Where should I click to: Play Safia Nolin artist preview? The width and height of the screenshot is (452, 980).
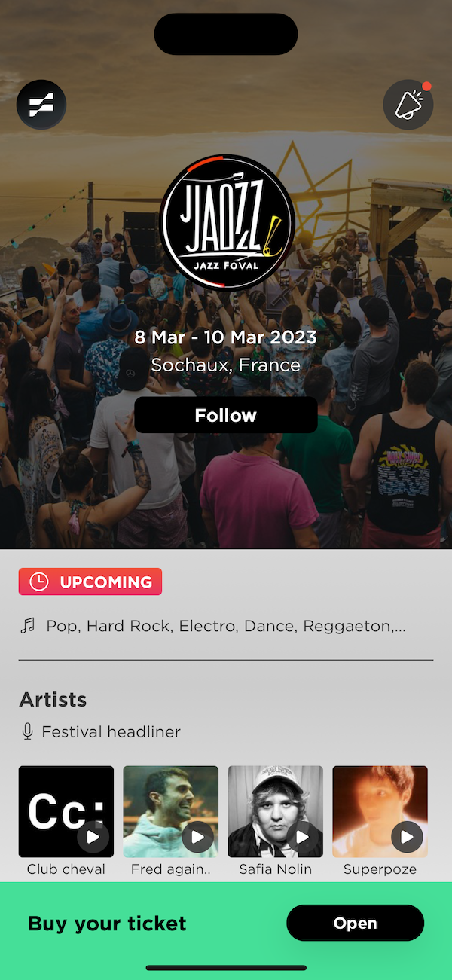(x=303, y=837)
